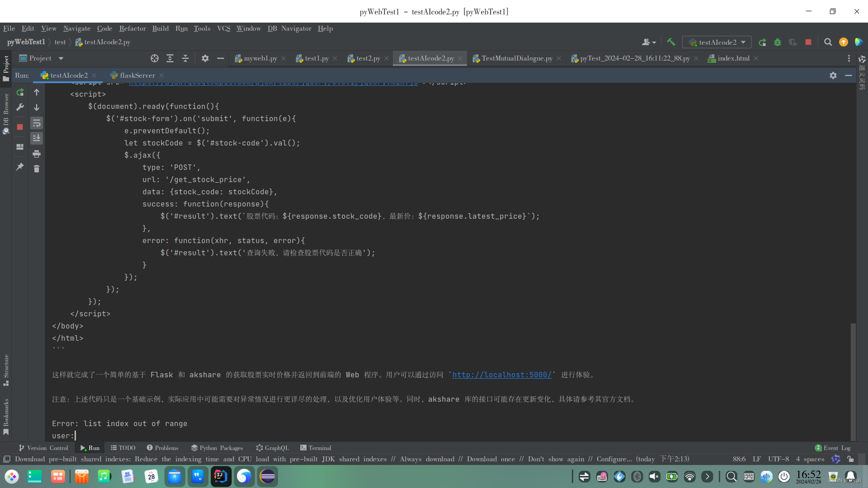868x488 pixels.
Task: Click the Build hammer icon
Action: pyautogui.click(x=671, y=42)
